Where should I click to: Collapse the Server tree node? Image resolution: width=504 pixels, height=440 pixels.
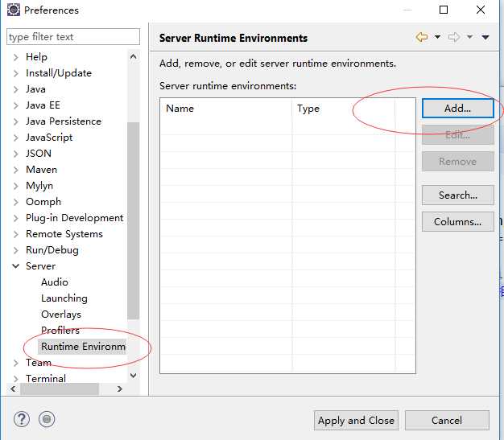point(15,266)
